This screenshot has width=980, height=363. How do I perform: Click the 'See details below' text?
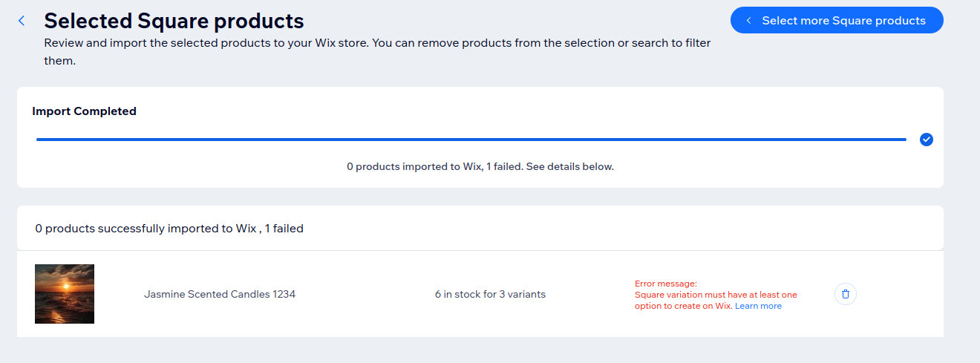point(570,166)
